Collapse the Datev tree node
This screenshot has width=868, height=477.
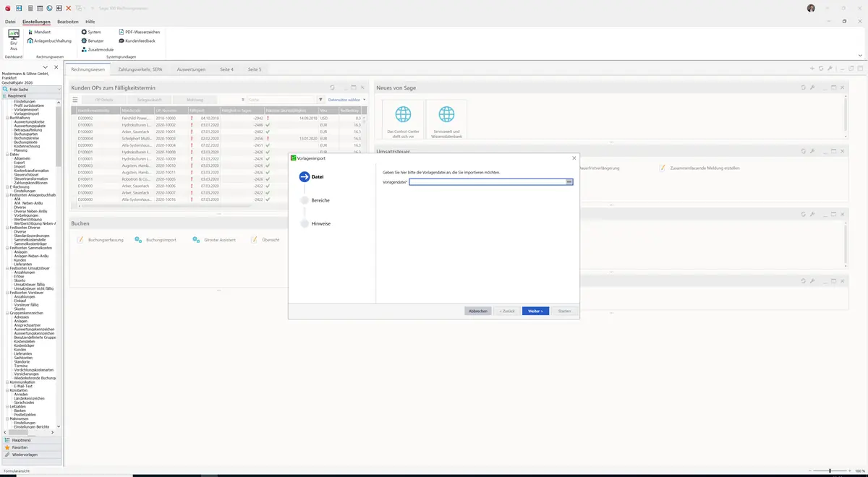point(7,154)
